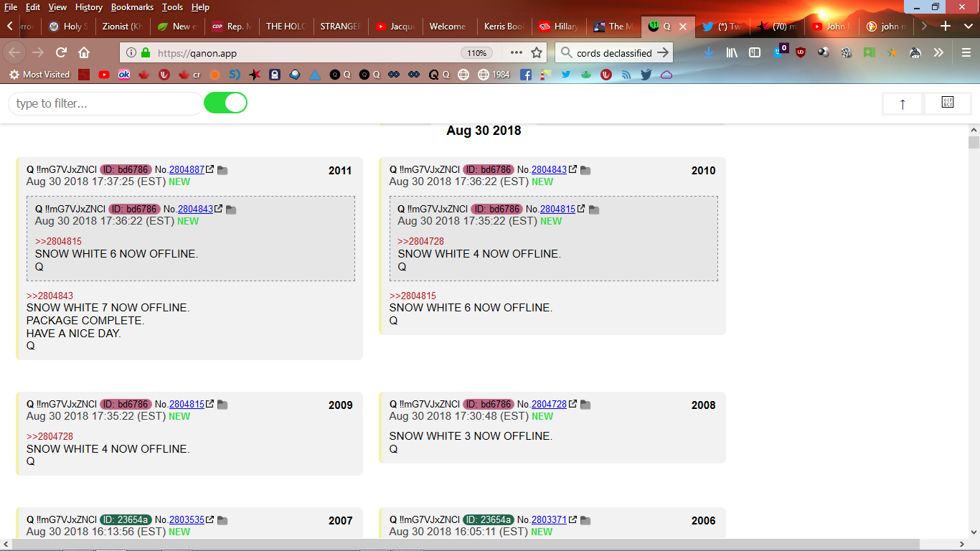Expand the list-all-tabs dropdown arrow

(968, 27)
